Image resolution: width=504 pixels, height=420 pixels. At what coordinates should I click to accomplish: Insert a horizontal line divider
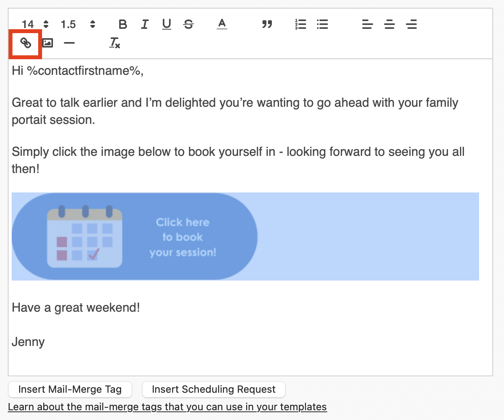(x=69, y=44)
